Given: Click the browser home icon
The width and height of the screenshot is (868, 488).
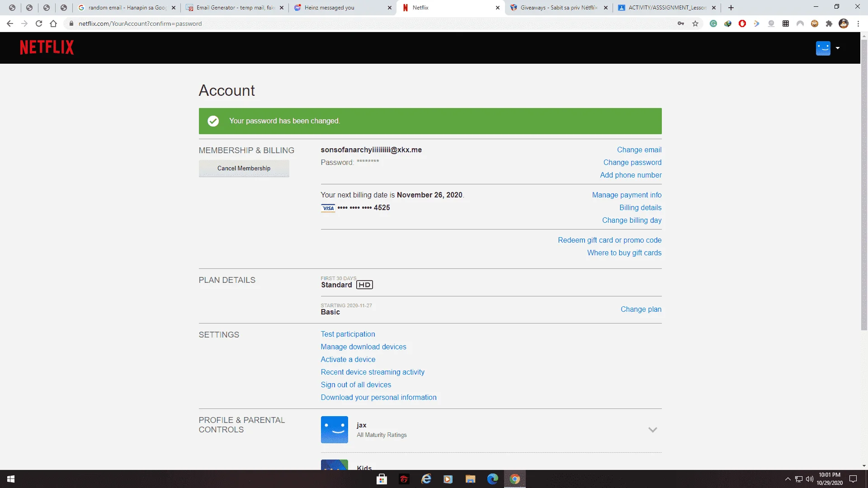Looking at the screenshot, I should pyautogui.click(x=53, y=23).
